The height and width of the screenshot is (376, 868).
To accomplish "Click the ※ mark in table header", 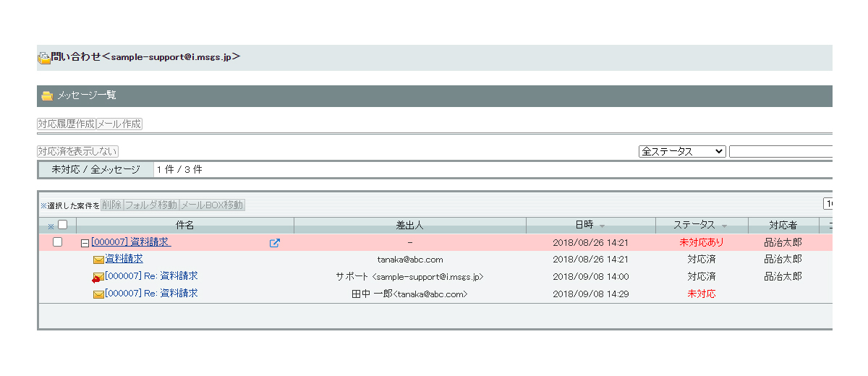I will click(51, 226).
